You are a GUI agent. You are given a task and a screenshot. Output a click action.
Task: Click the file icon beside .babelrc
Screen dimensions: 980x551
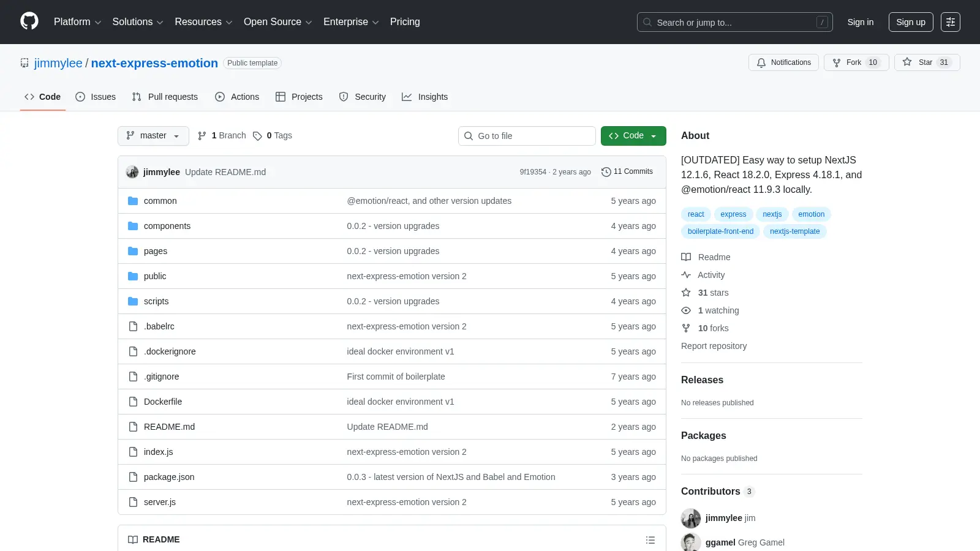point(133,326)
